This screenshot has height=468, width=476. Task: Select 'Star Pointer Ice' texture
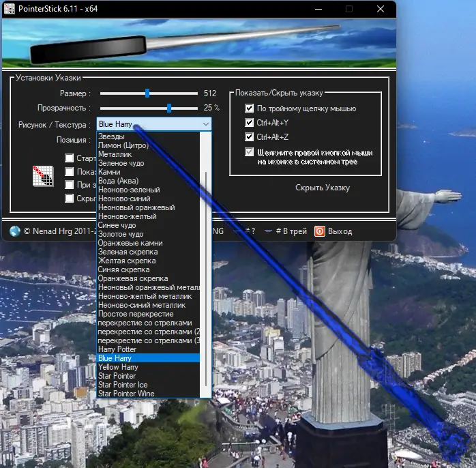[149, 385]
